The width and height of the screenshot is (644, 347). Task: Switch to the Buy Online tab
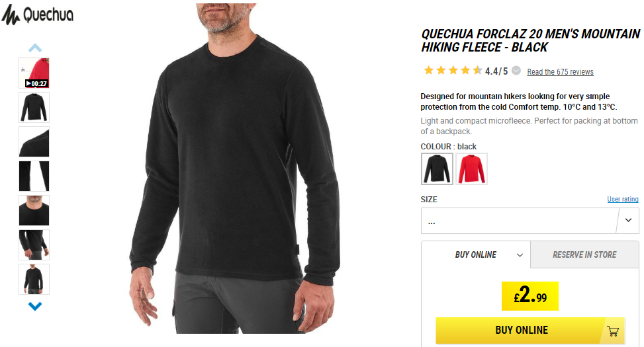(476, 254)
